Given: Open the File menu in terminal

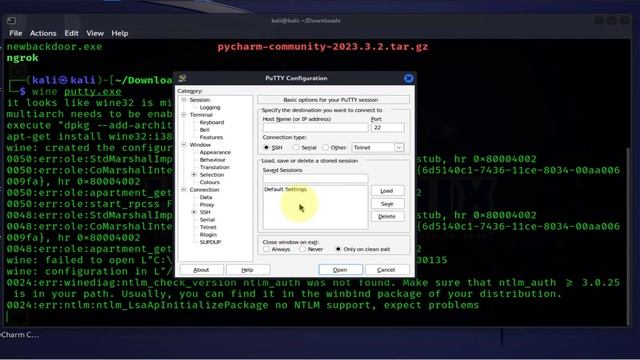Looking at the screenshot, I should tap(16, 33).
